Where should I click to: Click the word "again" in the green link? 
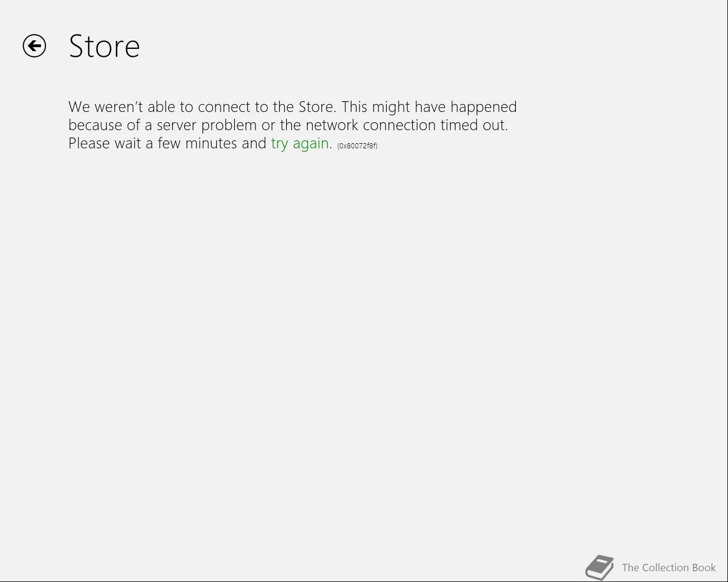[x=311, y=144]
